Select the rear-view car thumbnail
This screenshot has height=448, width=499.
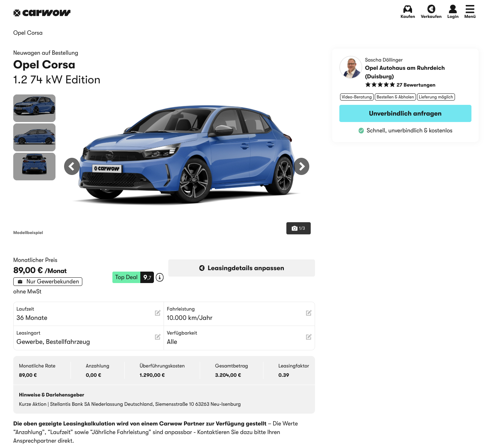[34, 166]
